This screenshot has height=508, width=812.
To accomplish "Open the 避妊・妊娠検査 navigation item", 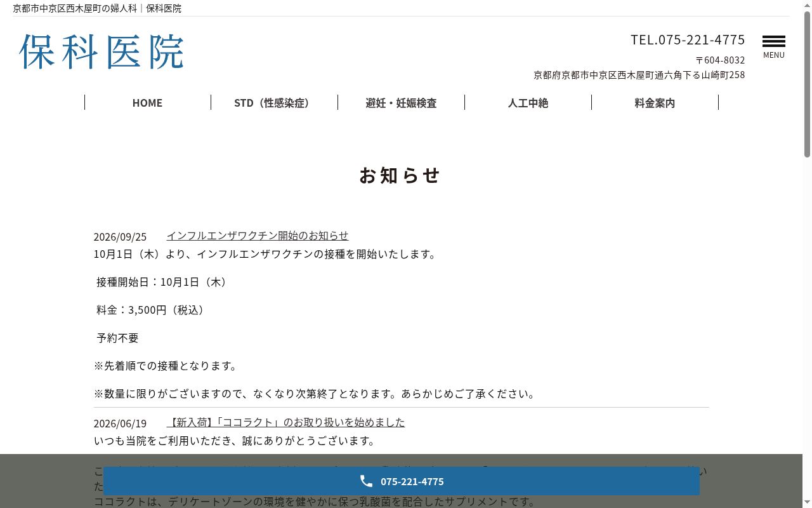I will coord(401,102).
